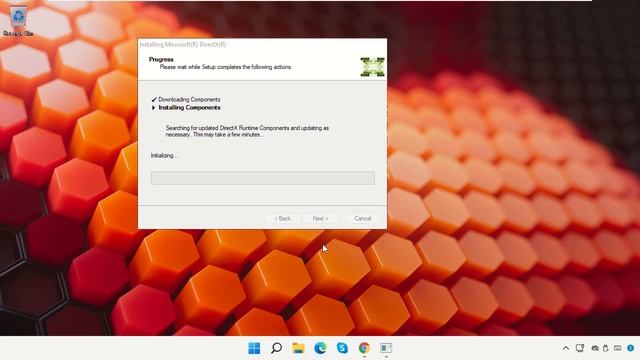Click the 'Installing Microsoft(R) DirectX(R)' title bar
Image resolution: width=640 pixels, height=360 pixels.
tap(262, 44)
